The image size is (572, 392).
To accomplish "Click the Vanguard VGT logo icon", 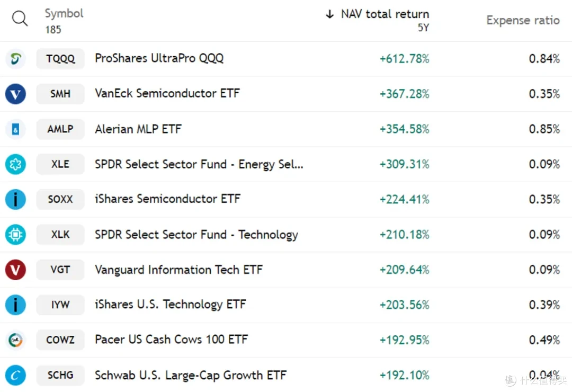I will 15,270.
